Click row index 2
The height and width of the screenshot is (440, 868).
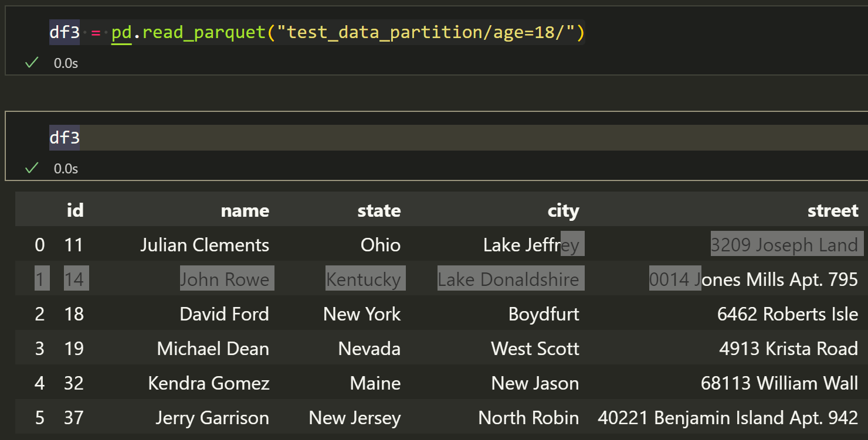[x=39, y=313]
